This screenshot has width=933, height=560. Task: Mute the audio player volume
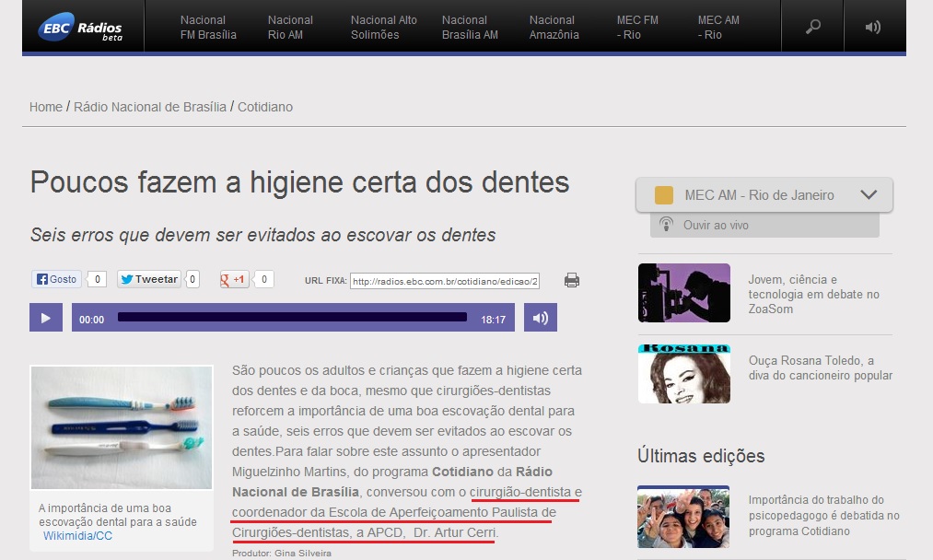(541, 319)
